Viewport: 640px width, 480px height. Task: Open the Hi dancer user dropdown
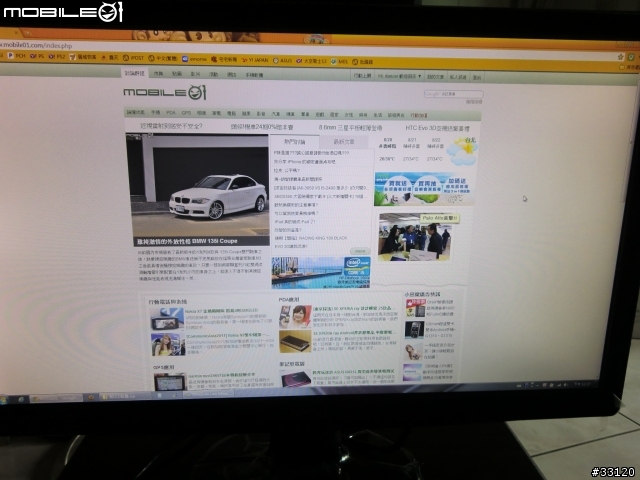click(399, 76)
